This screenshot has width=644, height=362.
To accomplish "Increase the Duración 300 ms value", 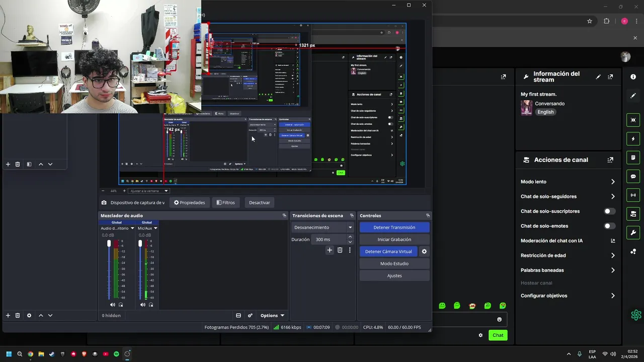I will click(350, 237).
